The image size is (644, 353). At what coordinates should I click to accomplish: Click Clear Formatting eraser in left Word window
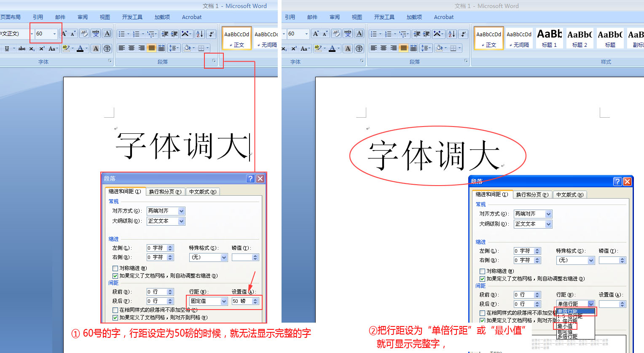84,34
